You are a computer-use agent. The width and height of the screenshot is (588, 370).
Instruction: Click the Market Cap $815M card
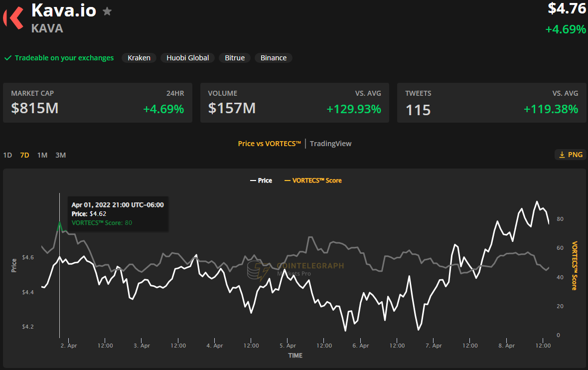[98, 103]
